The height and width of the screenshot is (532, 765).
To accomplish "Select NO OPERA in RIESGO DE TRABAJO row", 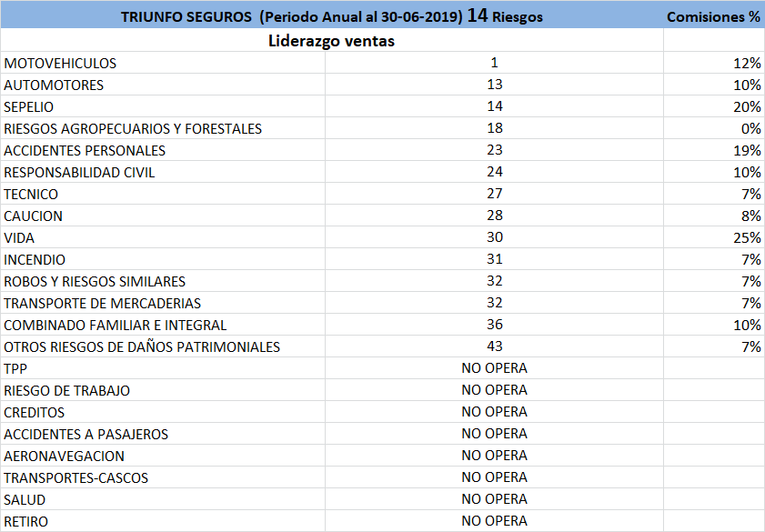I will (x=494, y=390).
